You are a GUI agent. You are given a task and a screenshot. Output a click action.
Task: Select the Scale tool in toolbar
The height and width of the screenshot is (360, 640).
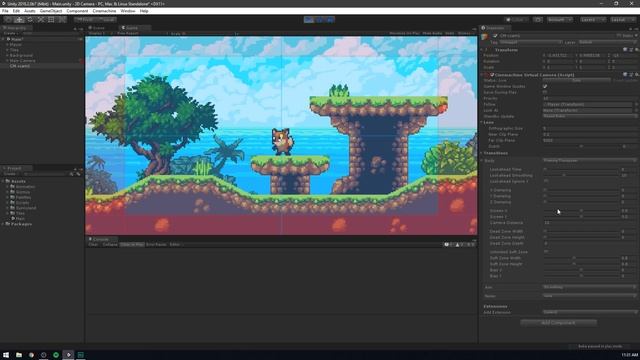pos(40,20)
